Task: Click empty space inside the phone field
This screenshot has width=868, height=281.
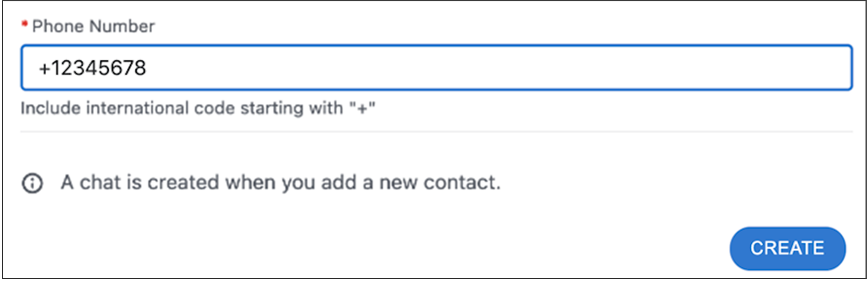Action: [x=498, y=68]
